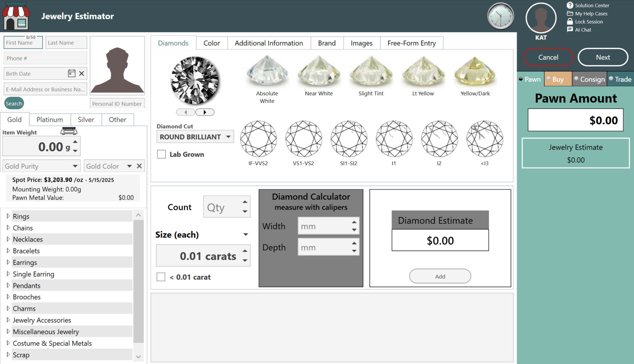Screen dimensions: 634x364
Task: Open the AI Chat icon
Action: click(x=570, y=30)
